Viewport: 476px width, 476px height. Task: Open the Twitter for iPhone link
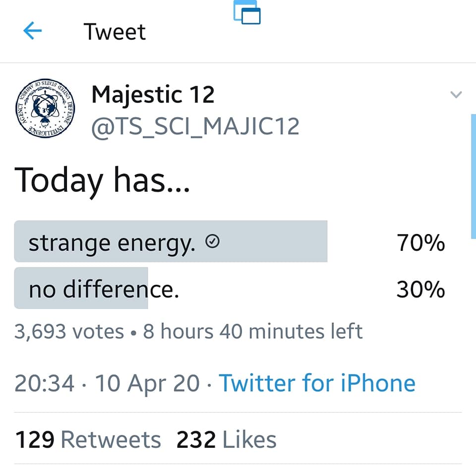(x=317, y=383)
